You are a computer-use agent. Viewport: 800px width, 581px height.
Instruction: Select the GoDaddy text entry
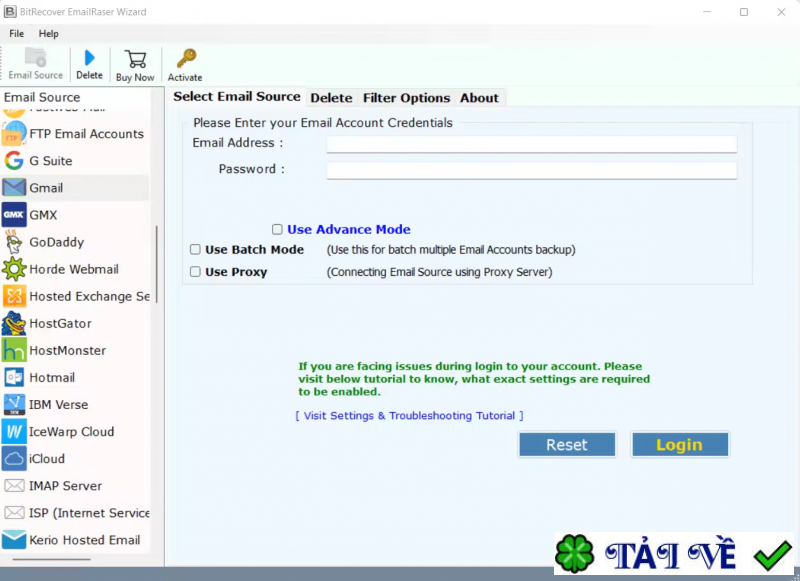57,242
